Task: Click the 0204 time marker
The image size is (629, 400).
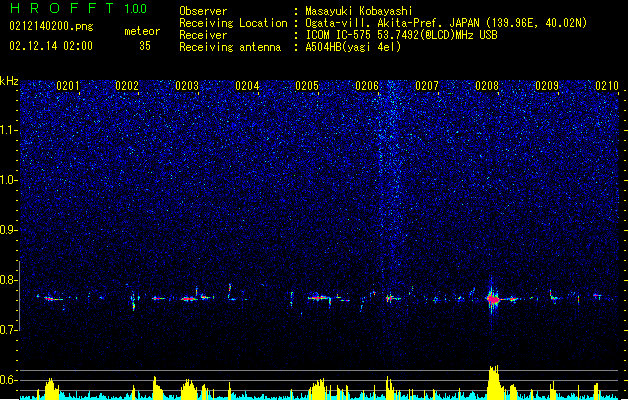Action: [x=247, y=86]
